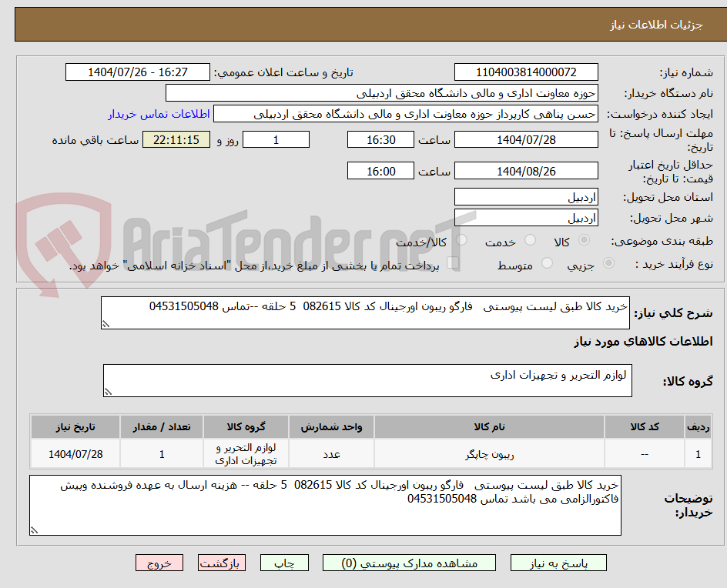The height and width of the screenshot is (588, 727).
Task: Click the نام دستگاه خریدار field
Action: pos(381,93)
